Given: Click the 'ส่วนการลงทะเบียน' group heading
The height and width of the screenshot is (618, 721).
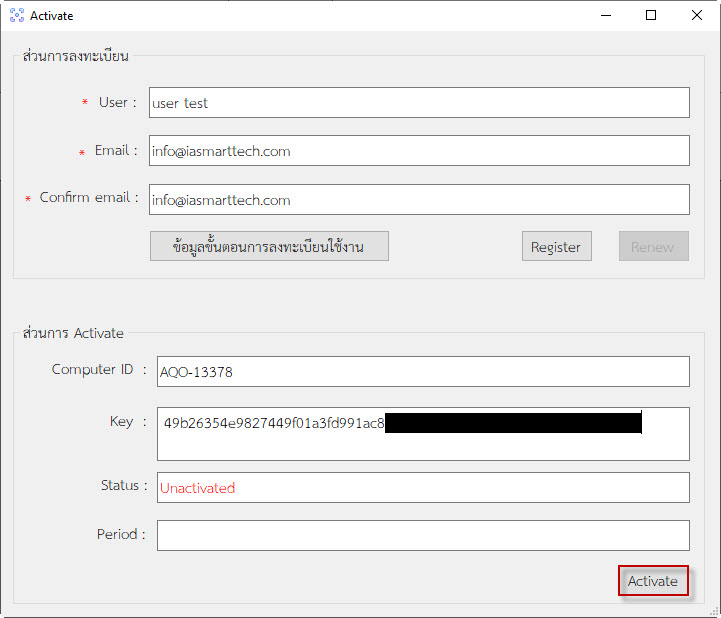Looking at the screenshot, I should [x=76, y=56].
